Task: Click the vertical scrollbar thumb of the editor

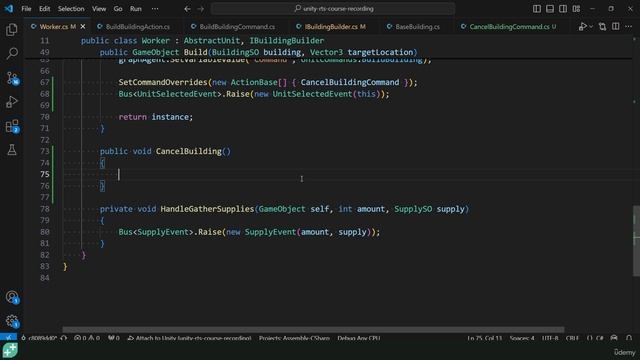Action: (636, 241)
